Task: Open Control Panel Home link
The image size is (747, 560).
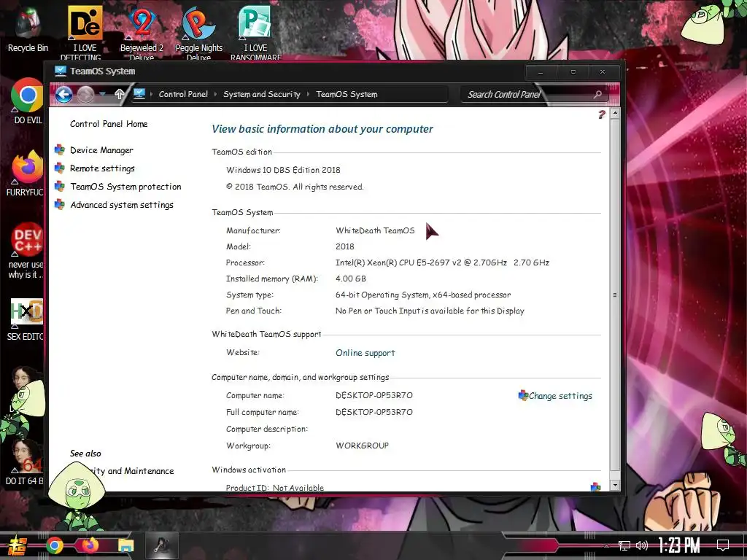Action: 109,124
